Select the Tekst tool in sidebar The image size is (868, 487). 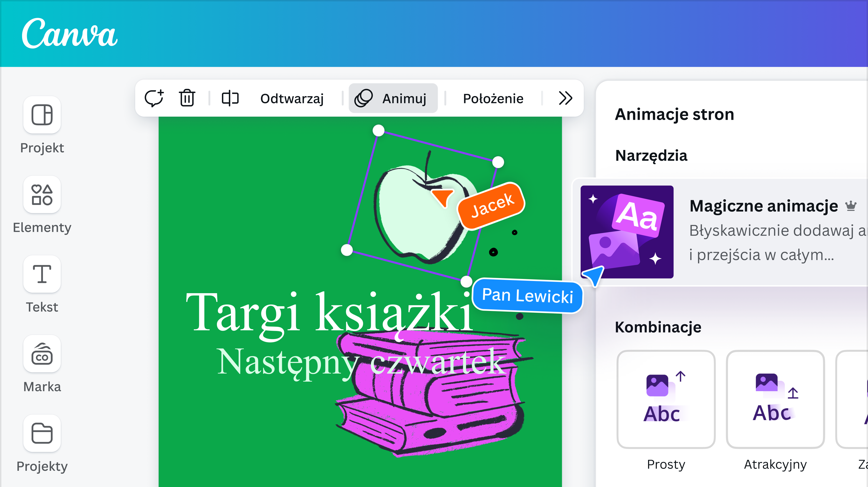point(42,274)
